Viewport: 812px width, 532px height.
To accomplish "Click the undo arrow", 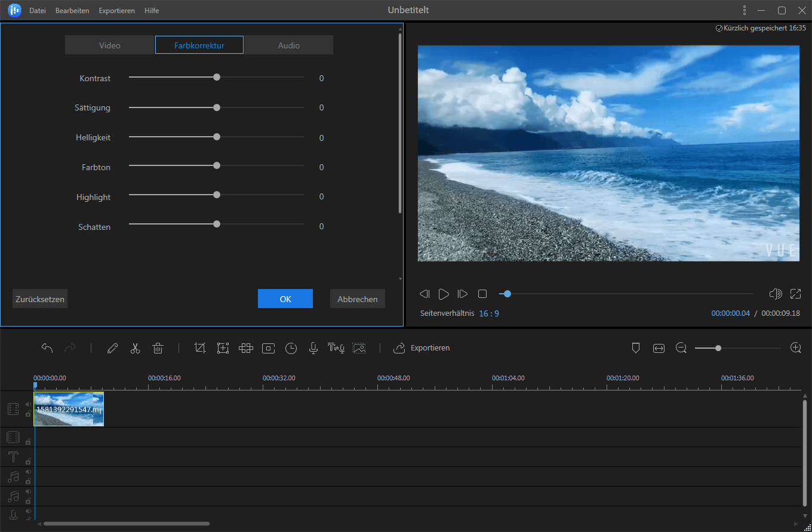I will pyautogui.click(x=47, y=348).
